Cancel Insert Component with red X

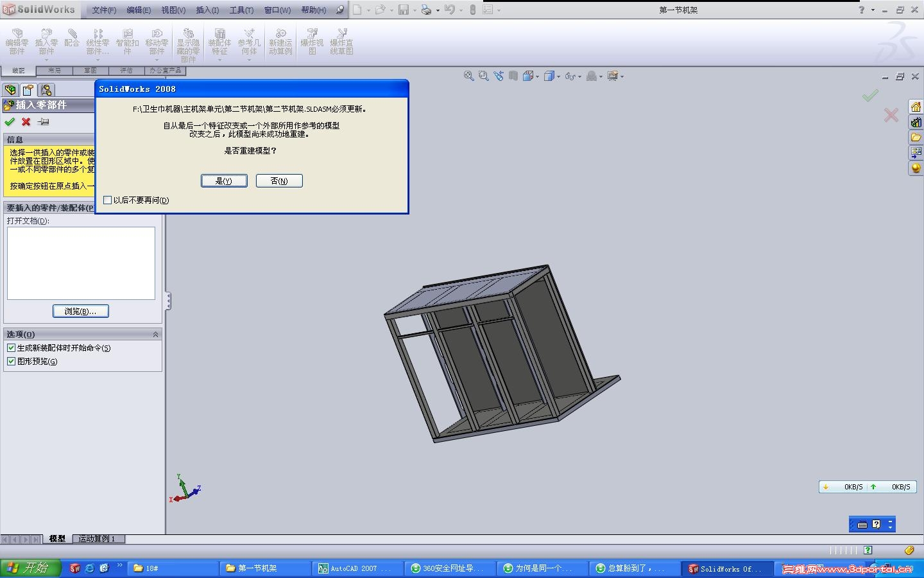(x=26, y=121)
